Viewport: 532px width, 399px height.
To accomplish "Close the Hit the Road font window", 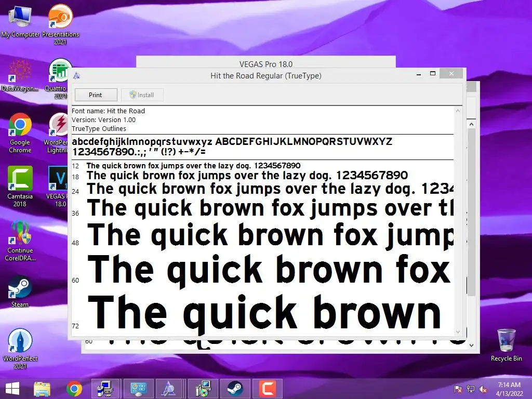I will point(451,74).
